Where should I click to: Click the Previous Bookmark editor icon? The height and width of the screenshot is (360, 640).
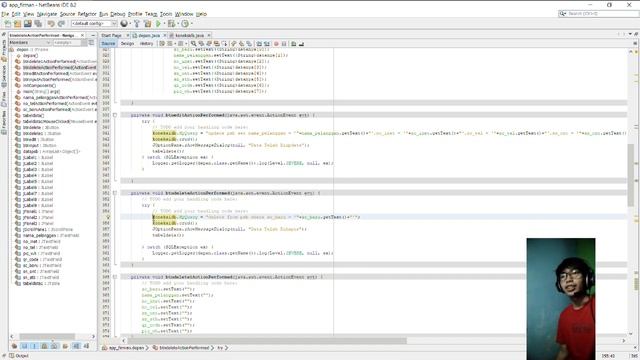233,44
